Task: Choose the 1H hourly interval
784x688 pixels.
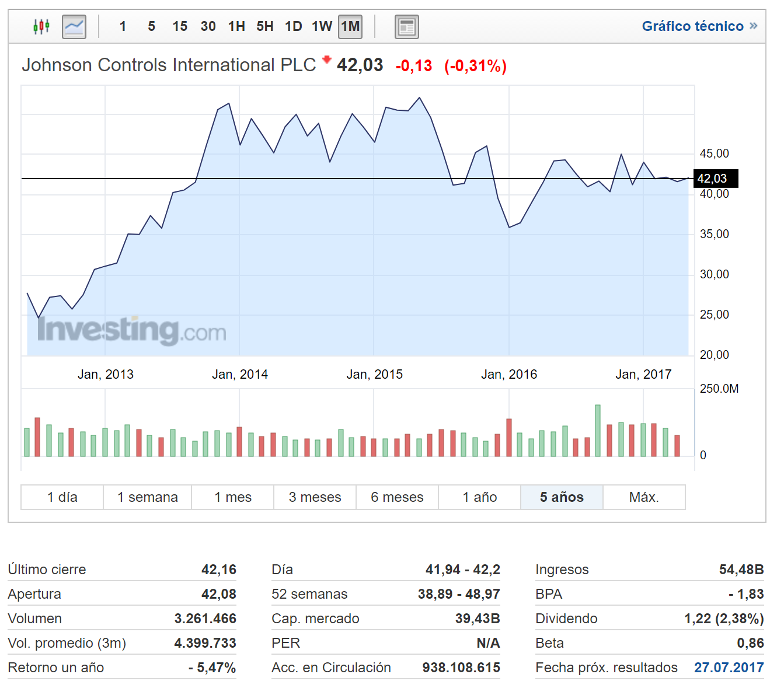Action: (x=236, y=26)
